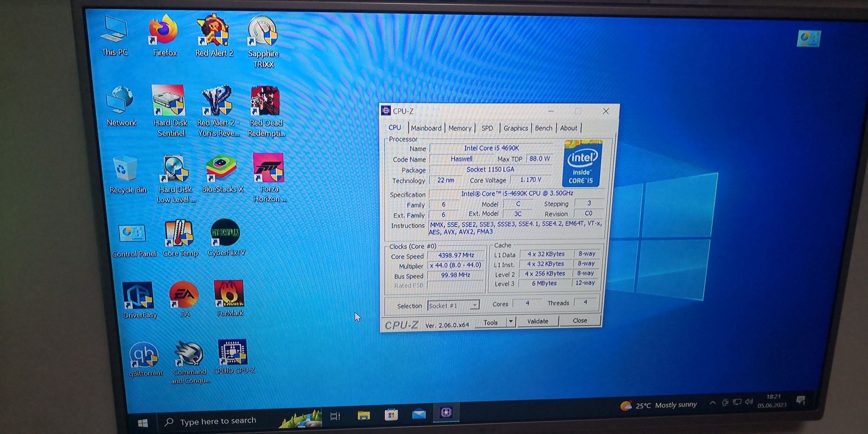Select the Red Alert 2 shortcut
The height and width of the screenshot is (434, 868).
point(214,36)
